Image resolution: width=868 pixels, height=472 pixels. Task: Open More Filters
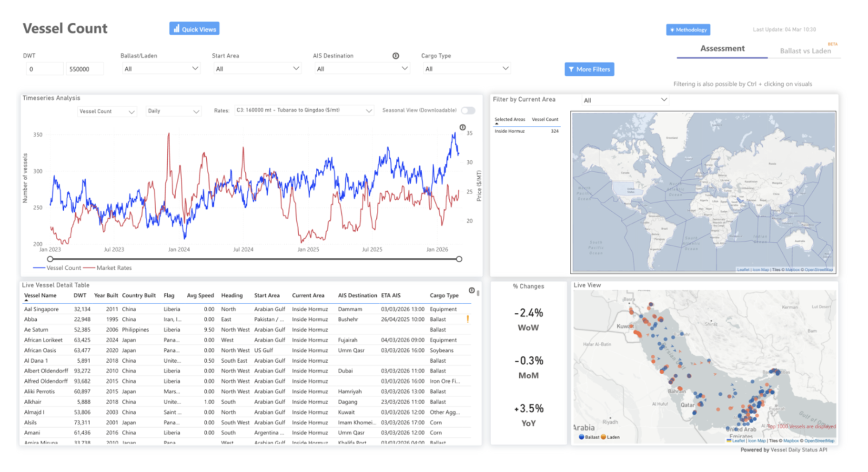point(589,69)
